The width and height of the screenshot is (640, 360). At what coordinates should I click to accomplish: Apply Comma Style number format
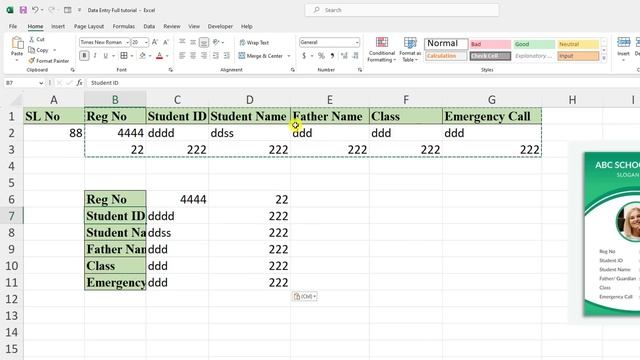click(332, 55)
